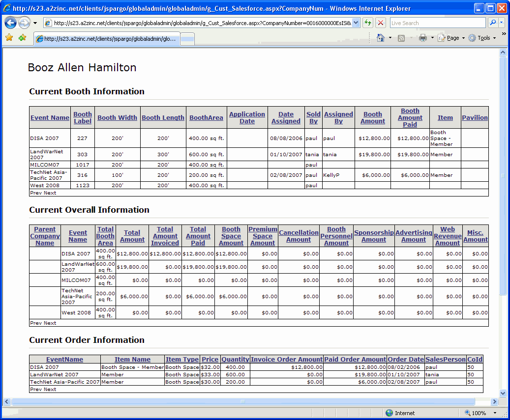Click the Home page icon

tap(381, 38)
